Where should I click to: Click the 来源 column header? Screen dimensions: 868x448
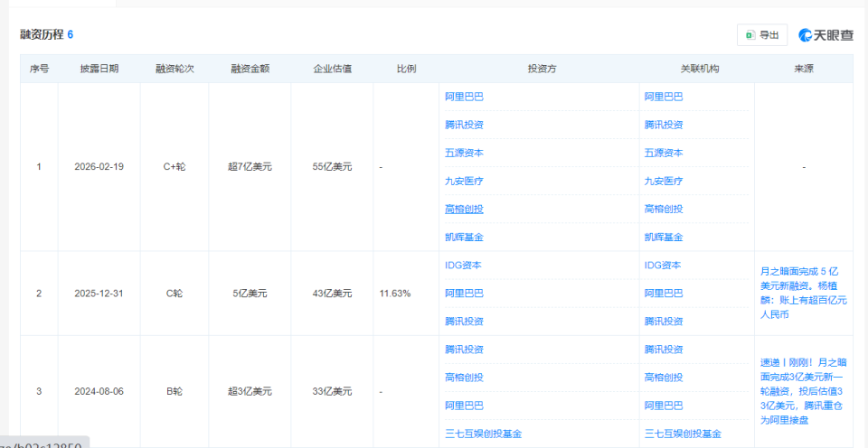(804, 70)
